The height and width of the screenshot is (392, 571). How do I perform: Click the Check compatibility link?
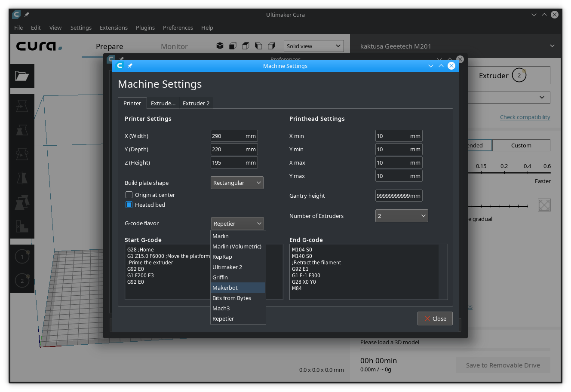[x=525, y=117]
